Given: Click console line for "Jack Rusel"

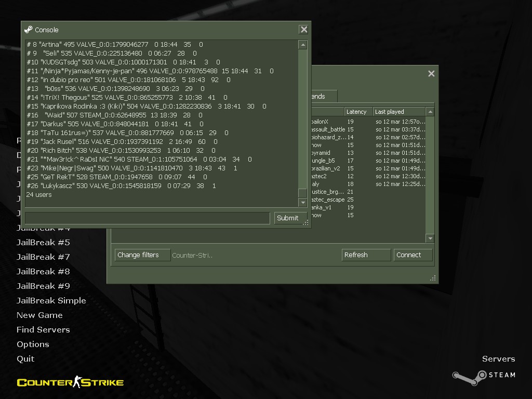Looking at the screenshot, I should click(122, 141).
